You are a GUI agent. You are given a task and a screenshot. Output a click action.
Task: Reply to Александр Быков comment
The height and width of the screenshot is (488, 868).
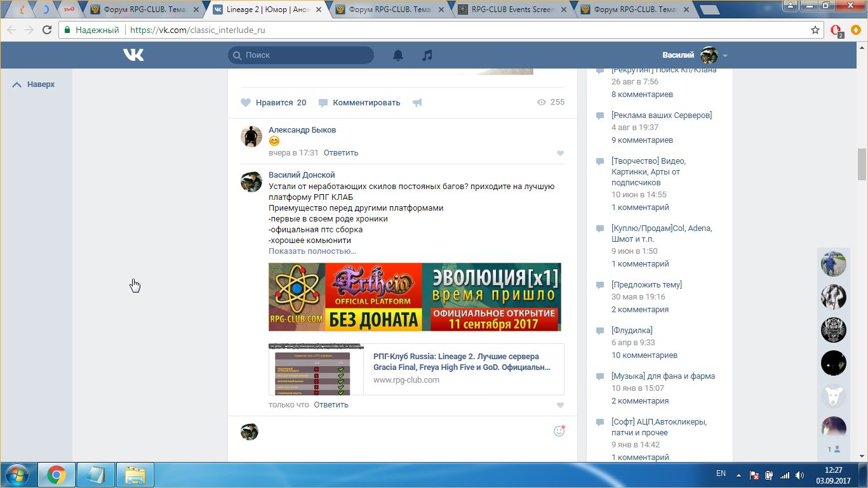point(341,152)
